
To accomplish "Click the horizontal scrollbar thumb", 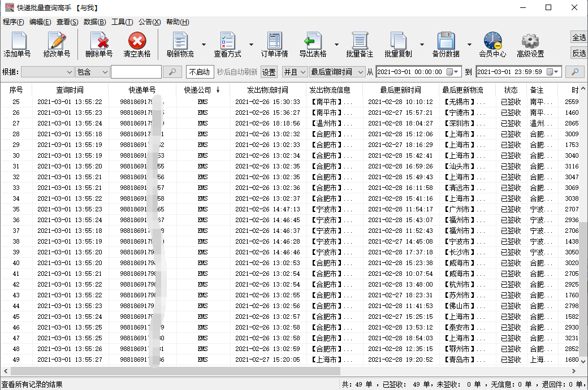I will (175, 371).
